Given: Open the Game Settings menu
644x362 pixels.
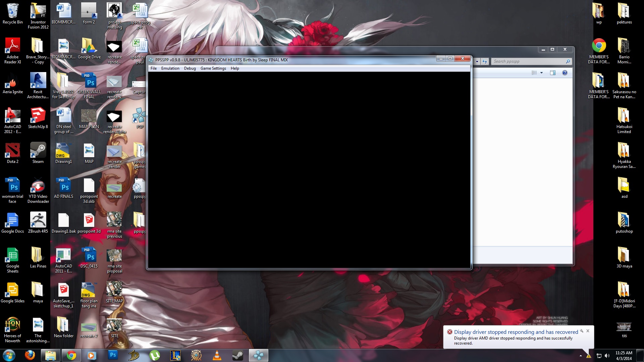Looking at the screenshot, I should coord(213,68).
